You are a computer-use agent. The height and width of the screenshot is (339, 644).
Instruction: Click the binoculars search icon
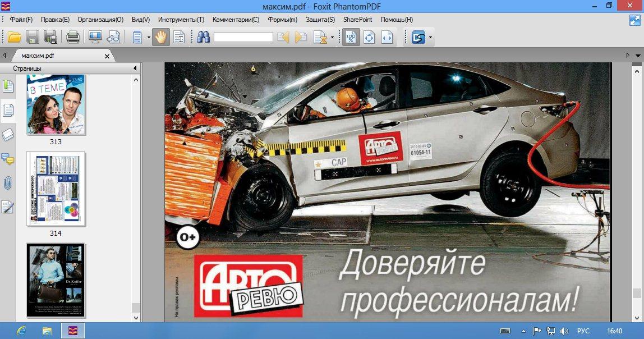(203, 38)
